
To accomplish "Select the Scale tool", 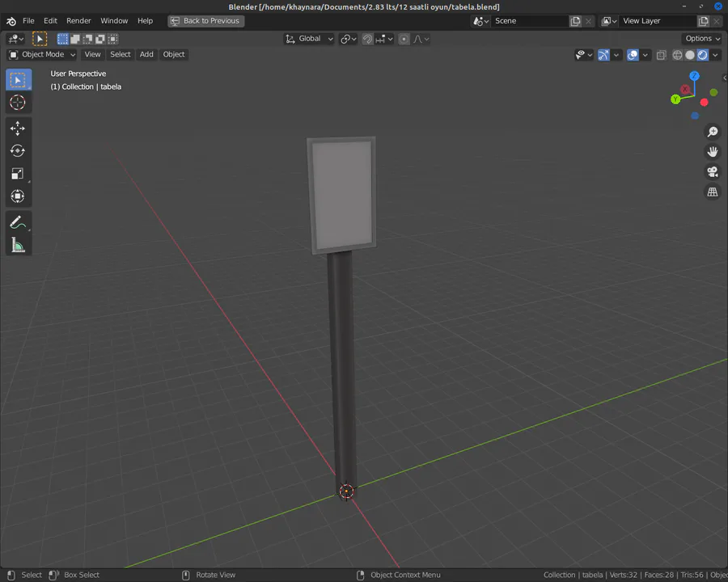I will click(x=18, y=174).
